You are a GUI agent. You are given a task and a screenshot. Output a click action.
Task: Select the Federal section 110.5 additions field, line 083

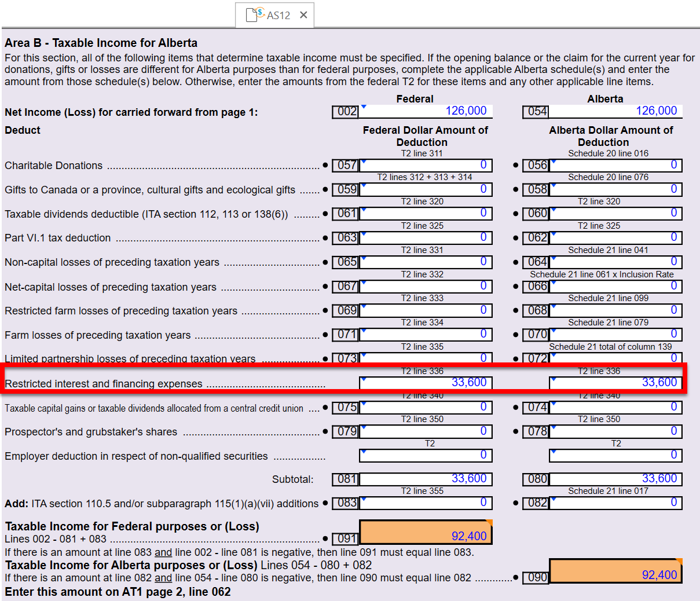pos(426,503)
